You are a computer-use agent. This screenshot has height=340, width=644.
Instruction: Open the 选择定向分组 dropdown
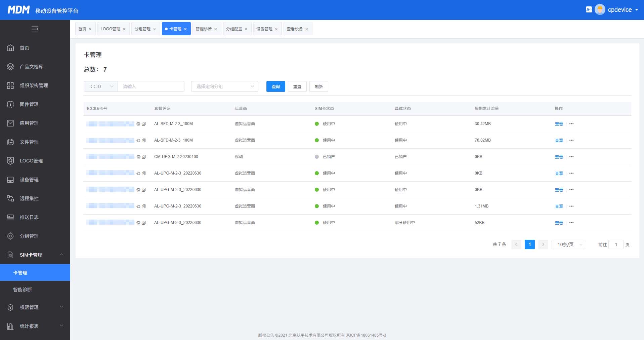pos(225,86)
